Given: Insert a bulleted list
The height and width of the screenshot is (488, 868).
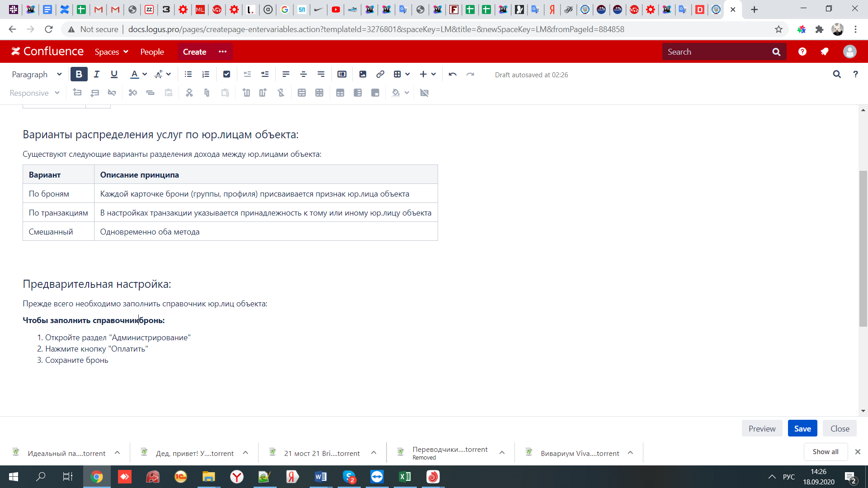Looking at the screenshot, I should 188,74.
